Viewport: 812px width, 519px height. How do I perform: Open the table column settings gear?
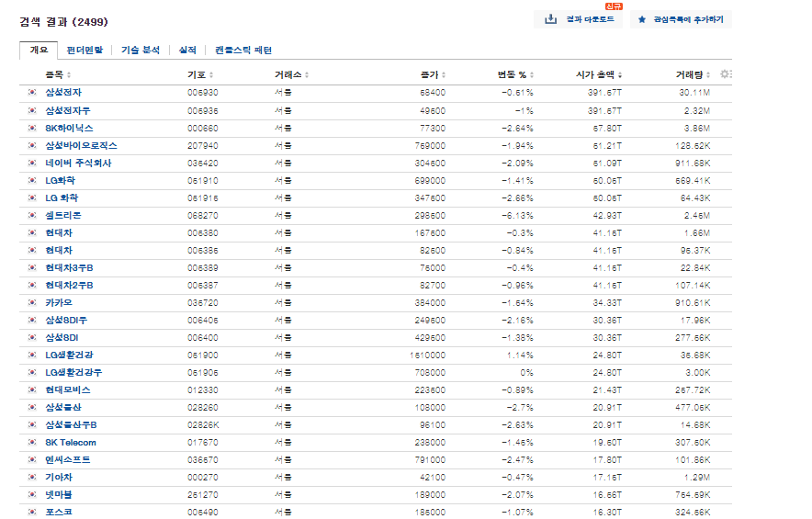[726, 74]
